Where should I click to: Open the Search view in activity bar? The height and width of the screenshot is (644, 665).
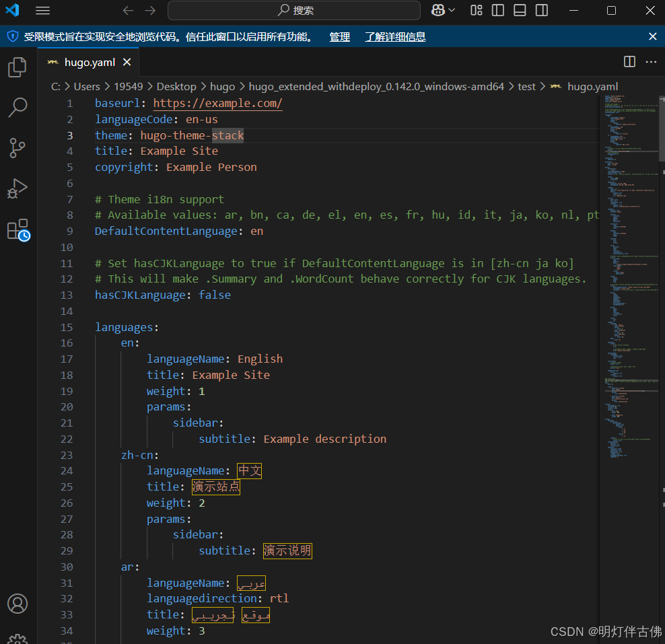coord(17,107)
